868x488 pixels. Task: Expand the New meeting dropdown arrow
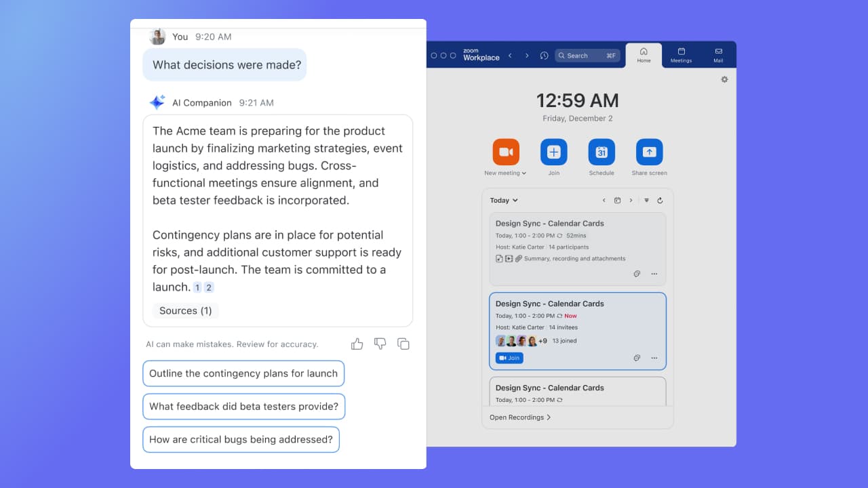(524, 174)
